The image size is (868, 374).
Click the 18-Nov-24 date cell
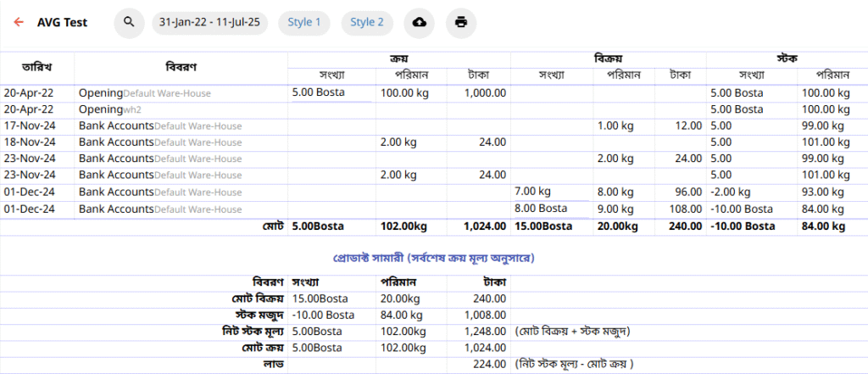(30, 142)
